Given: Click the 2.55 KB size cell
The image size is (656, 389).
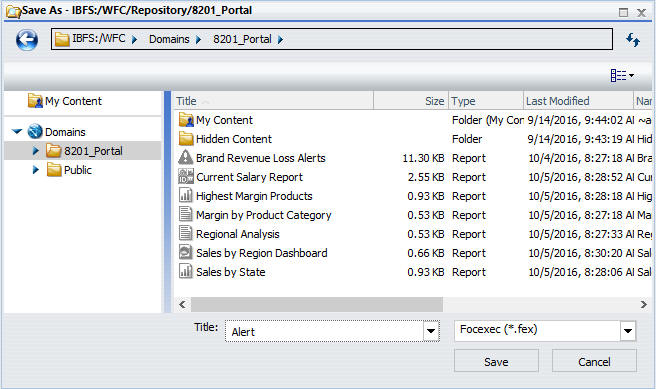Looking at the screenshot, I should pos(425,177).
